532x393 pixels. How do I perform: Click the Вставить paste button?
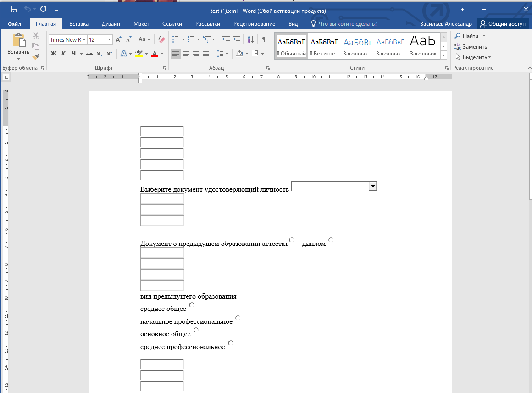tap(18, 44)
